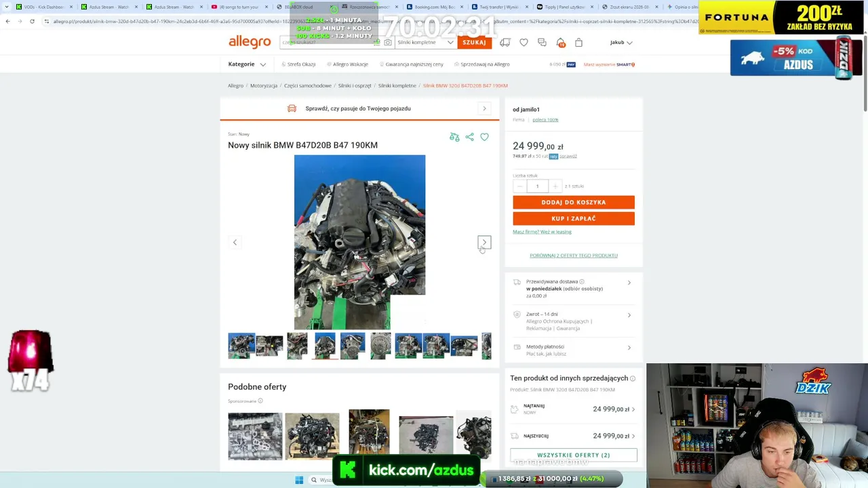Image resolution: width=868 pixels, height=488 pixels.
Task: Click the quantity input field showing 1
Action: [537, 186]
